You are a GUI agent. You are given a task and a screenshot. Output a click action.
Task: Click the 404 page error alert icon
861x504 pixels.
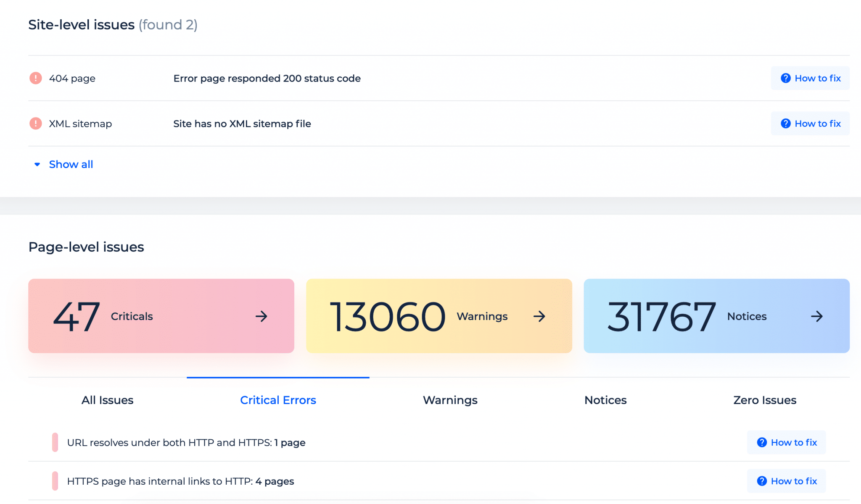(36, 78)
